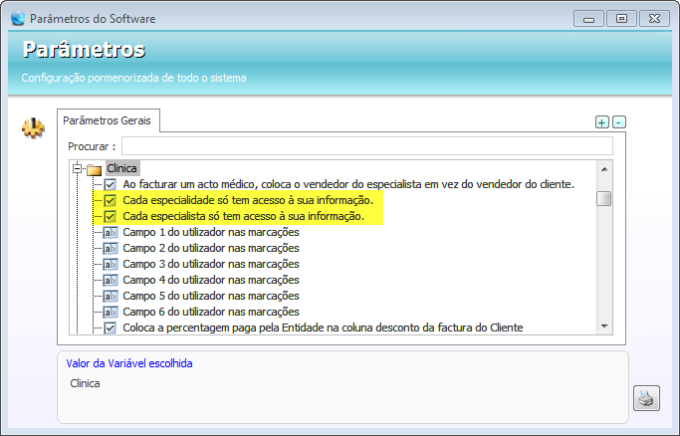
Task: Click the scrollbar down arrow
Action: point(604,326)
